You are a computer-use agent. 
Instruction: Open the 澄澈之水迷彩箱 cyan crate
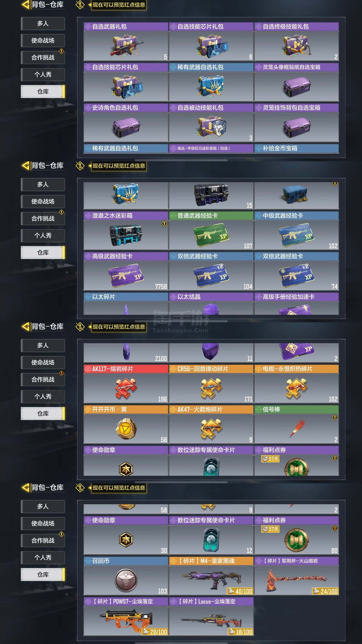click(126, 230)
